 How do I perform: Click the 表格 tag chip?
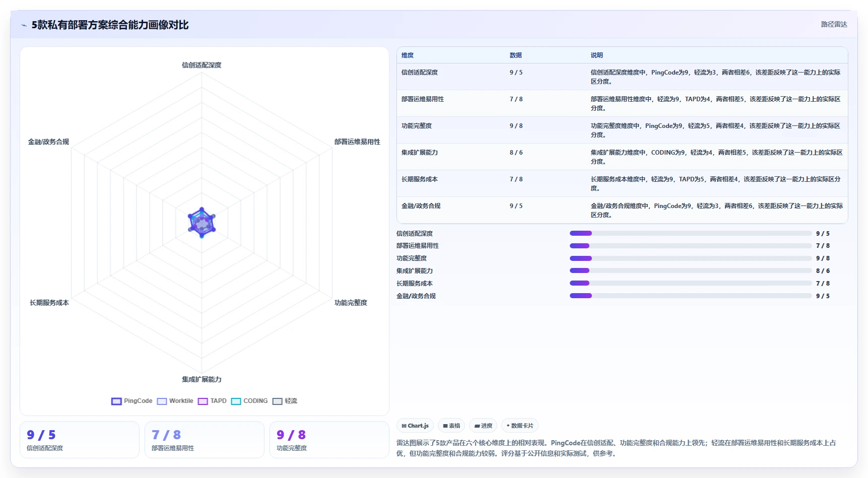451,426
